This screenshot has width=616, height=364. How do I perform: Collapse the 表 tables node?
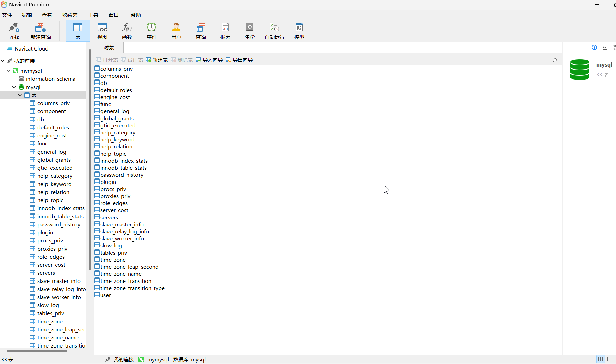tap(20, 95)
